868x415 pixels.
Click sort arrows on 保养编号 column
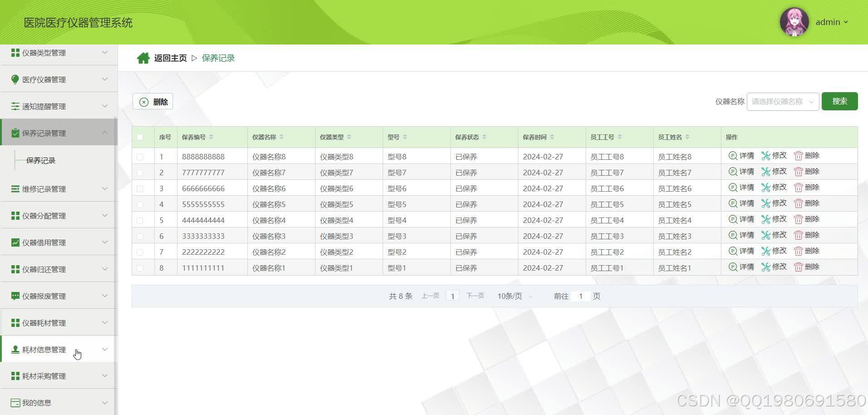pos(211,137)
